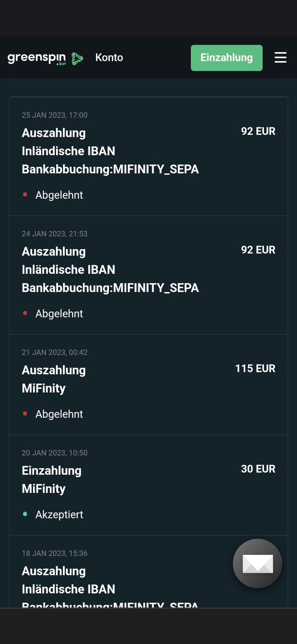Viewport: 297px width, 644px height.
Task: Click the greenspin wordmark to go home
Action: 36,58
